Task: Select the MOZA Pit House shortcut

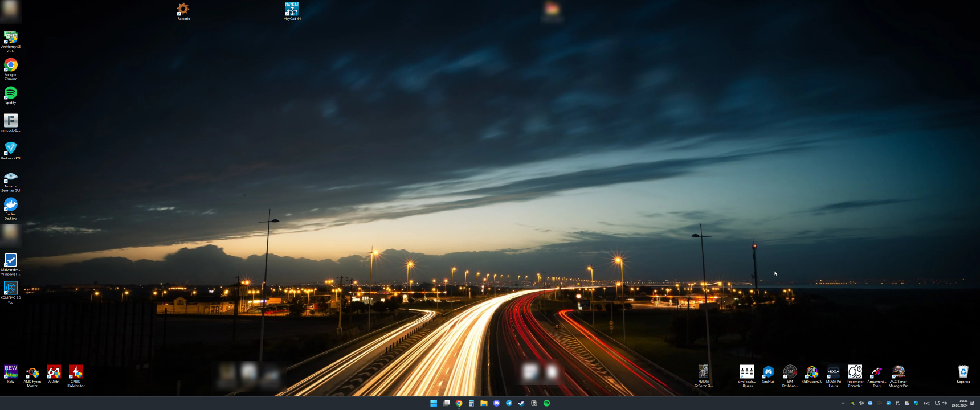Action: (x=834, y=376)
